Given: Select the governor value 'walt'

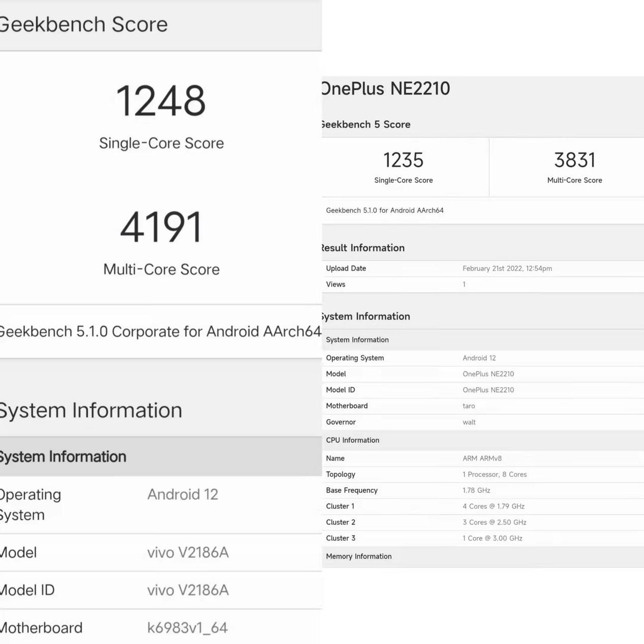Looking at the screenshot, I should pyautogui.click(x=469, y=422).
